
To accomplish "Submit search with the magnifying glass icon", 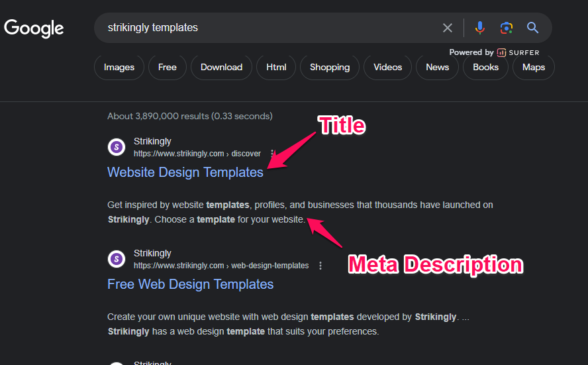I will [x=532, y=28].
